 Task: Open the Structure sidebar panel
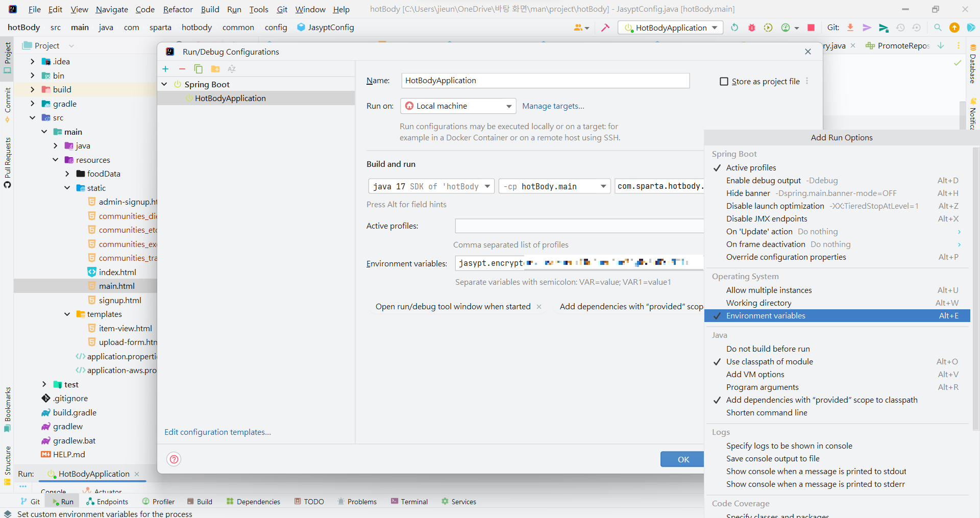tap(7, 465)
